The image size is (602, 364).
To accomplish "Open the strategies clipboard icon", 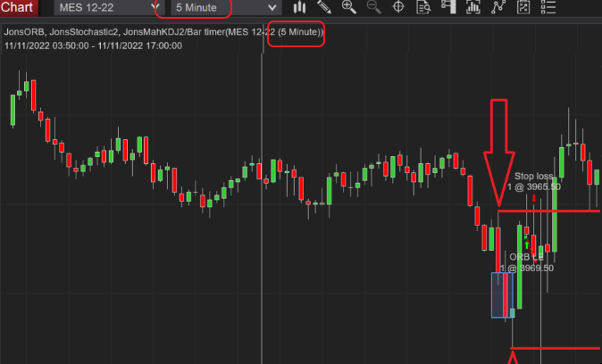I will pos(523,7).
